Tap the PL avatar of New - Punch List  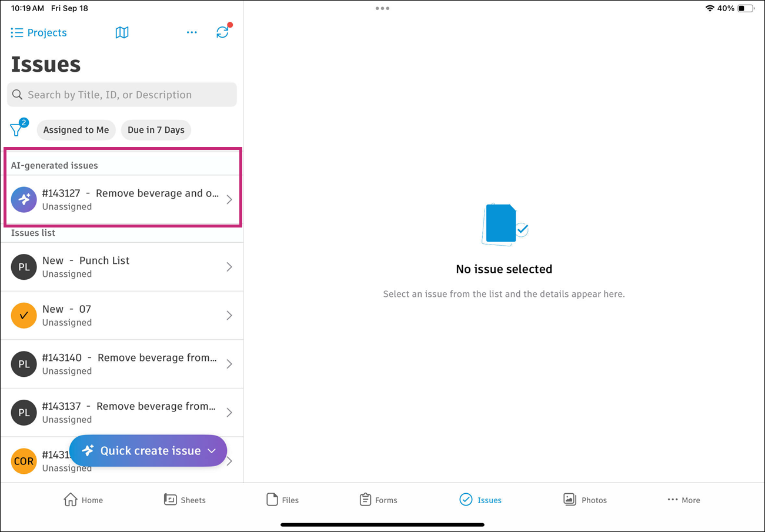pyautogui.click(x=24, y=267)
